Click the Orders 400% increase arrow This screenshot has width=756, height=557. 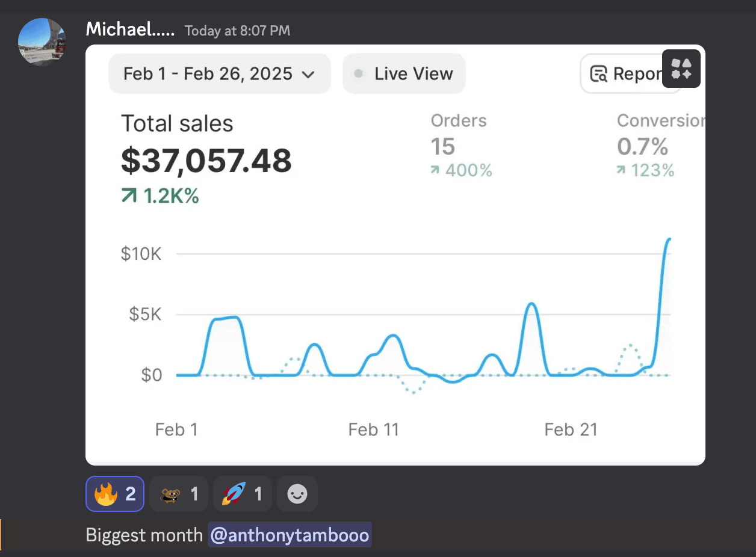point(435,171)
